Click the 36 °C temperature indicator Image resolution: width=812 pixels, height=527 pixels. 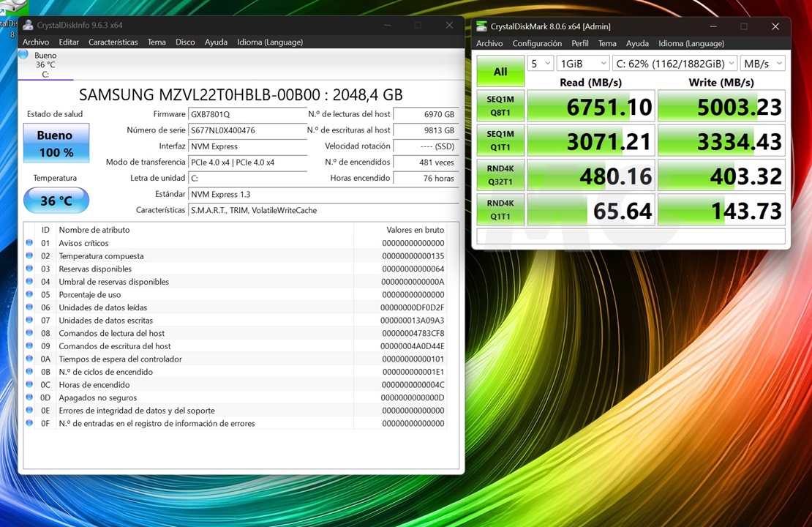tap(56, 201)
